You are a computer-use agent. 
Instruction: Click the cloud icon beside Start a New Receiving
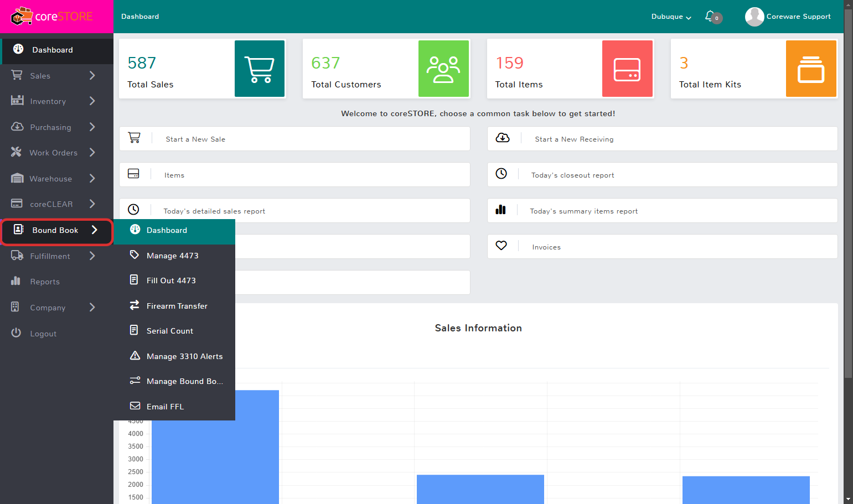click(x=503, y=138)
